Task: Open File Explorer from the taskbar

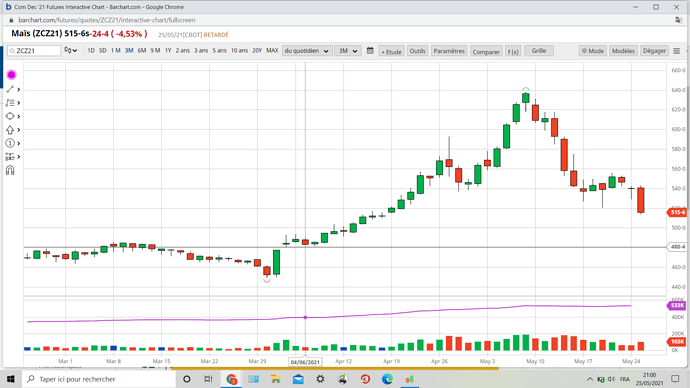Action: point(276,379)
